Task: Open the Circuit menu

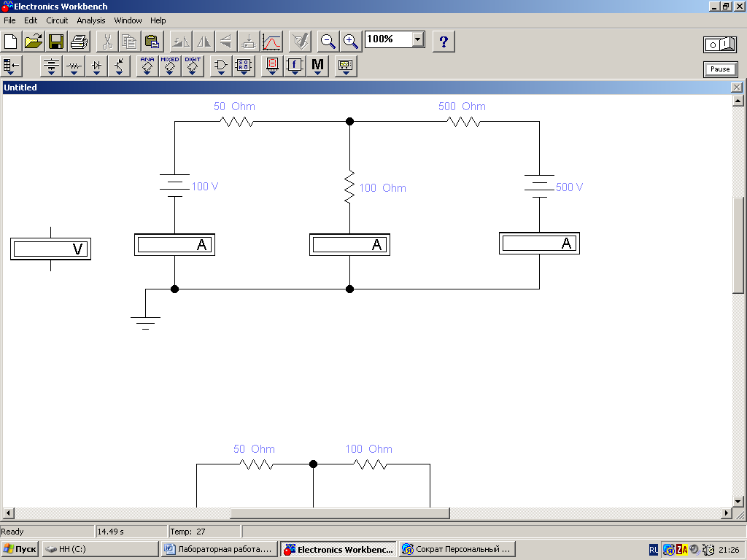Action: (x=57, y=20)
